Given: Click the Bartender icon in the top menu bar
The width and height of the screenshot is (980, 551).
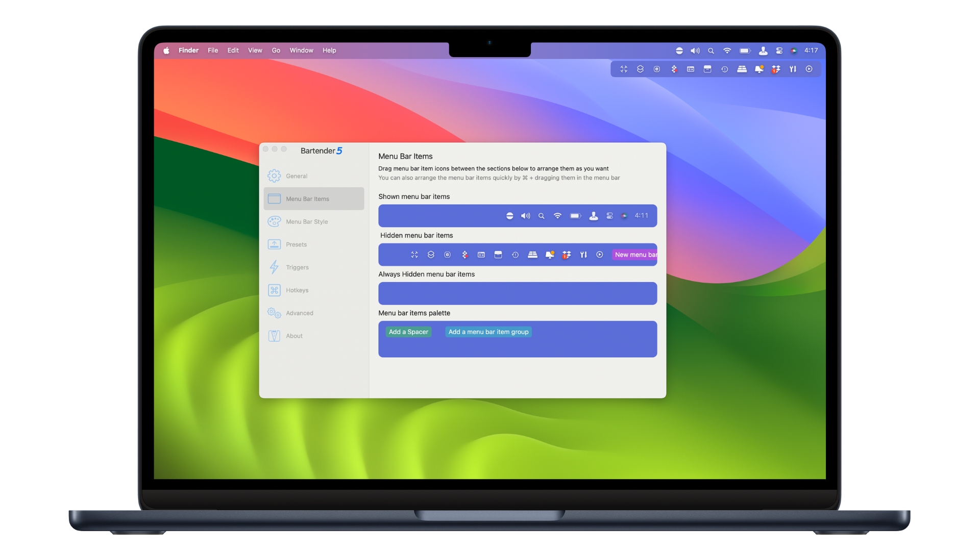Looking at the screenshot, I should (763, 51).
